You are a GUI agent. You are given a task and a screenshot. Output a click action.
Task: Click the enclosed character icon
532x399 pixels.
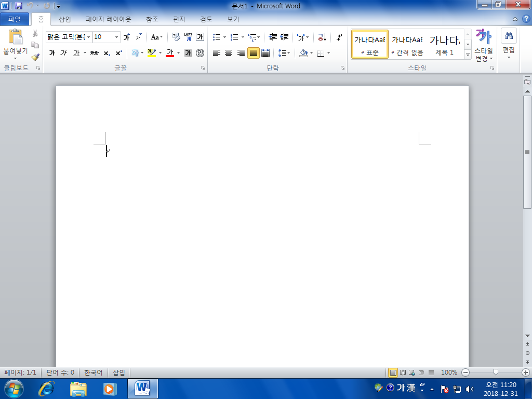pyautogui.click(x=200, y=53)
